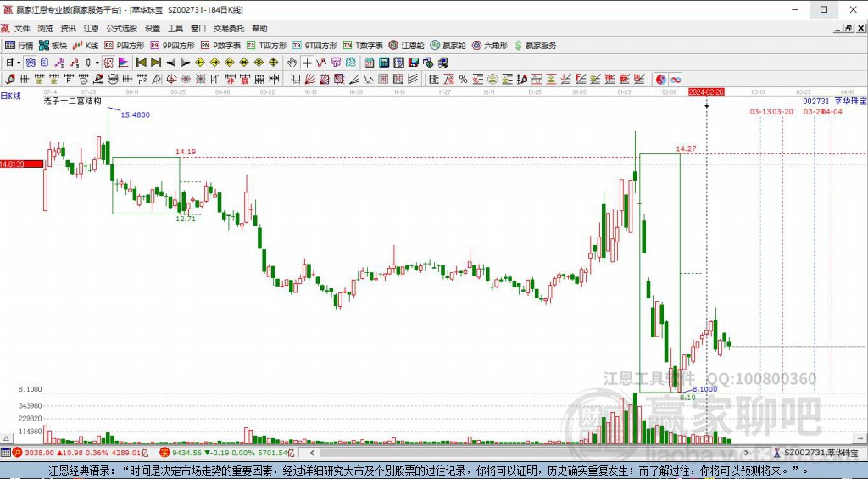Click the 14.27 price annotation

tap(686, 148)
